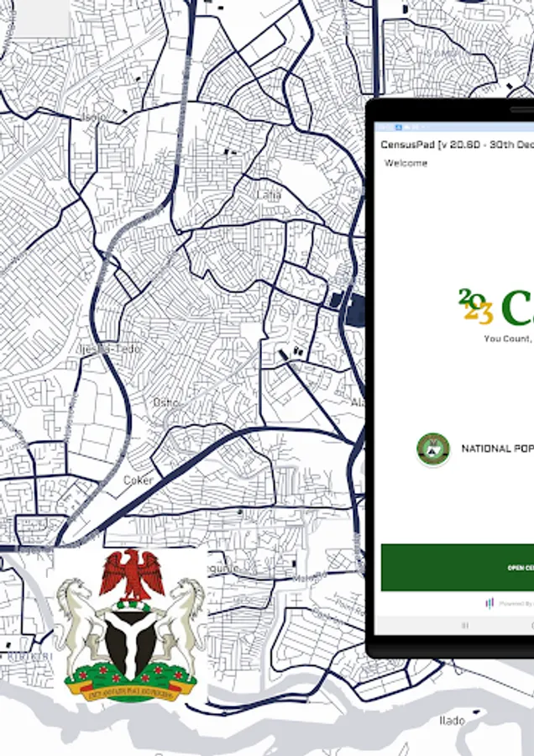Click the 'You Count,' slogan text

(x=508, y=339)
